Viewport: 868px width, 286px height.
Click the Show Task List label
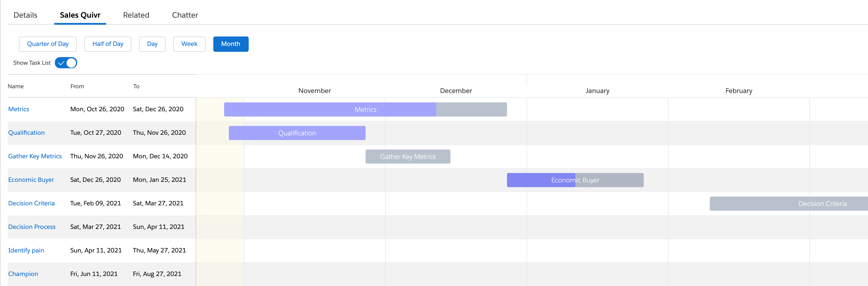coord(32,63)
